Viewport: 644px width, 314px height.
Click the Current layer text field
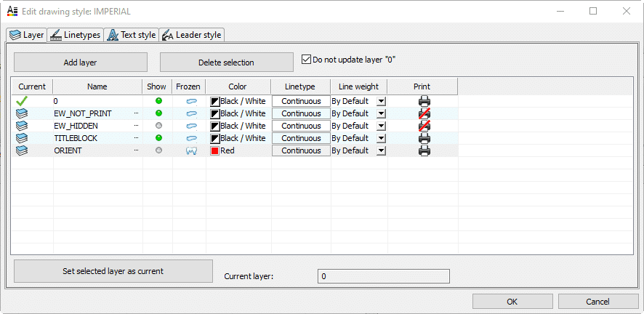coord(383,276)
